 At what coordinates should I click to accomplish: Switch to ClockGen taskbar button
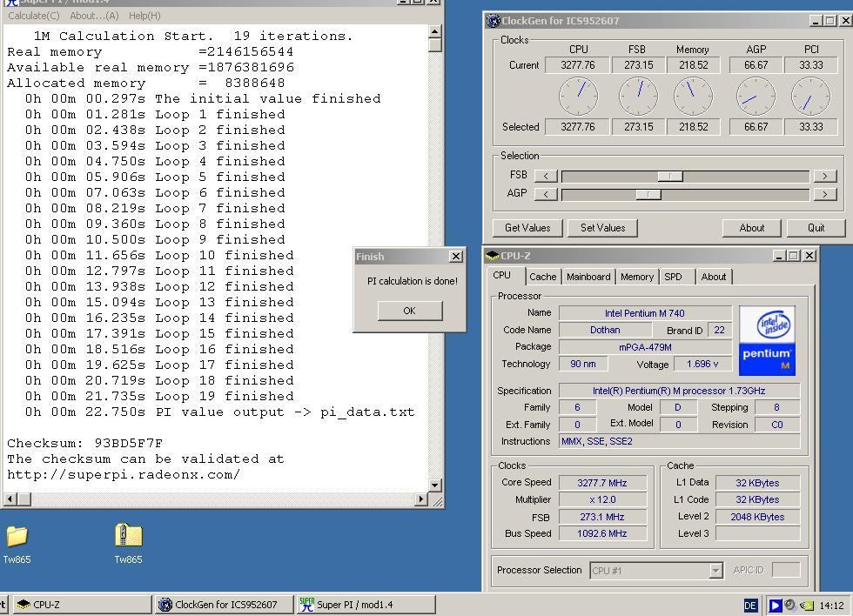click(x=223, y=605)
